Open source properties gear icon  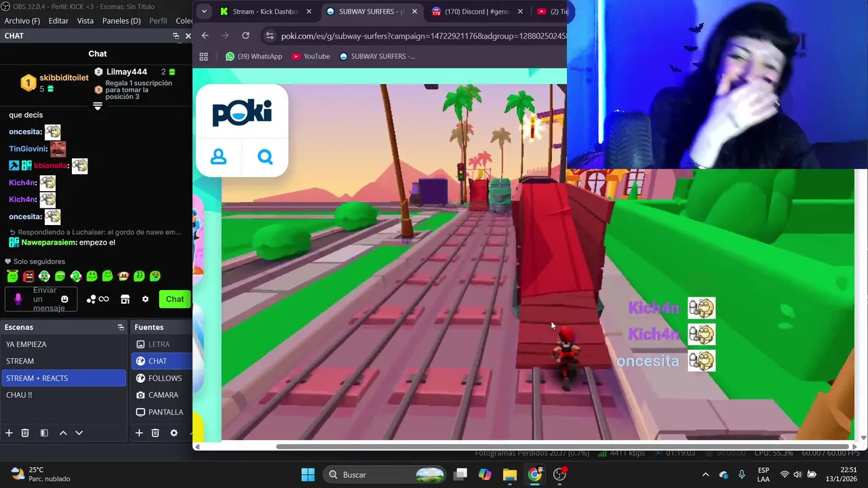(x=174, y=433)
